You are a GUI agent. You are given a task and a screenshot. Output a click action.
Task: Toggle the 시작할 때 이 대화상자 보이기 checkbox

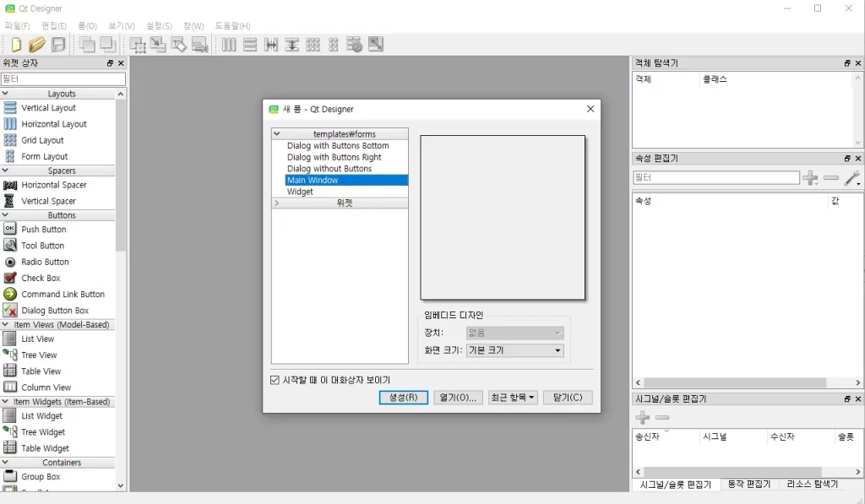[x=275, y=380]
